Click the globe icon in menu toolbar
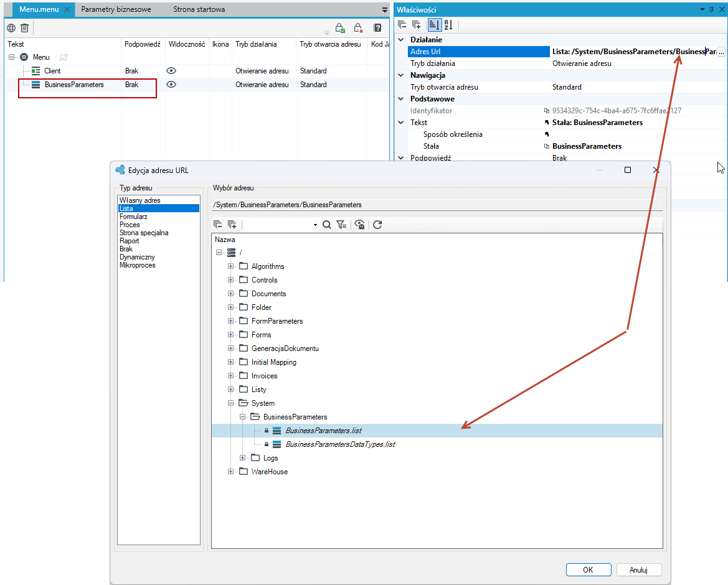 coord(11,28)
